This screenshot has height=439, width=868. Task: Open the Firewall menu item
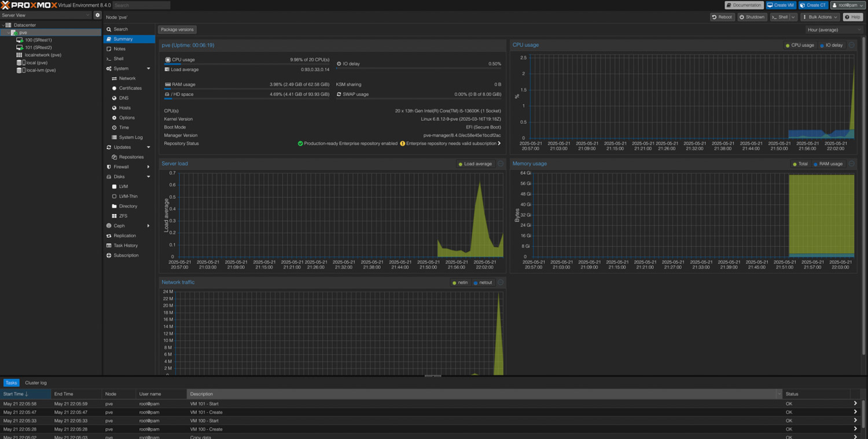[x=121, y=167]
